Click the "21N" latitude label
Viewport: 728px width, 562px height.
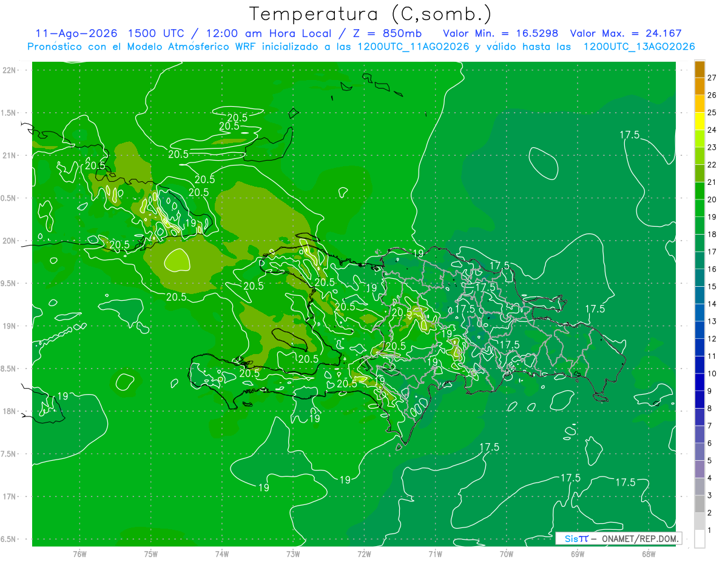[x=9, y=155]
